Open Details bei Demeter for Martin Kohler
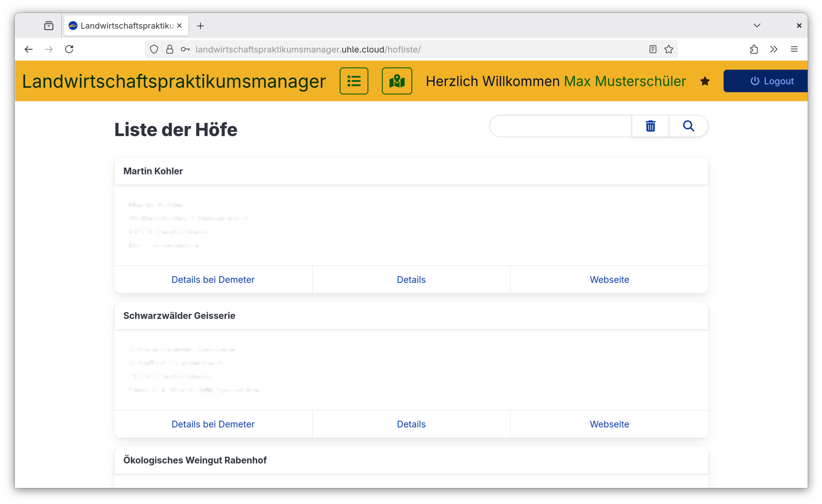This screenshot has height=504, width=822. [x=213, y=280]
